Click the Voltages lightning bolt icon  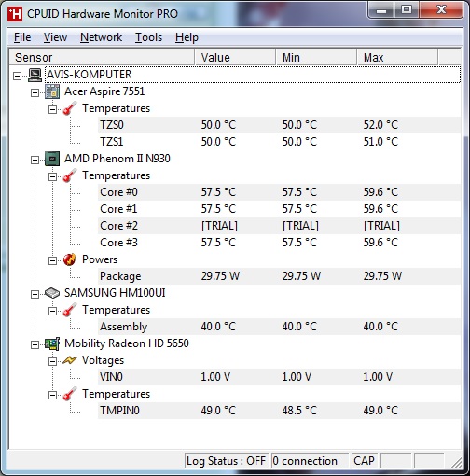[x=70, y=360]
